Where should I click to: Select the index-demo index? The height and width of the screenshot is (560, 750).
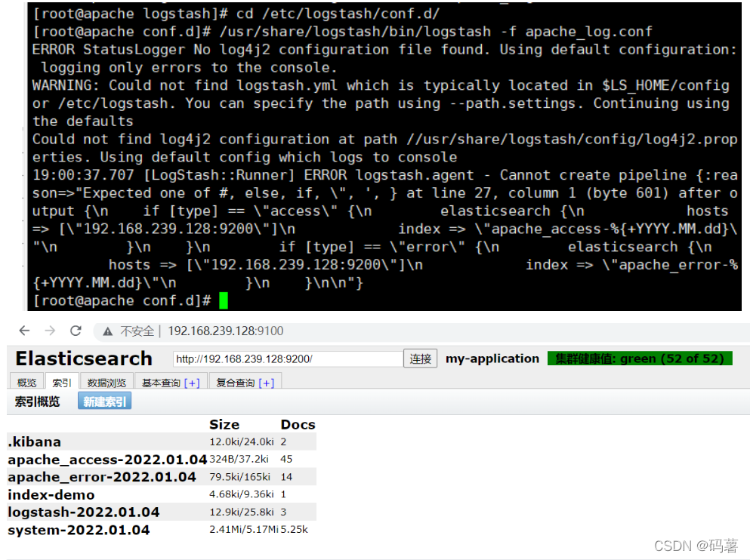[51, 494]
